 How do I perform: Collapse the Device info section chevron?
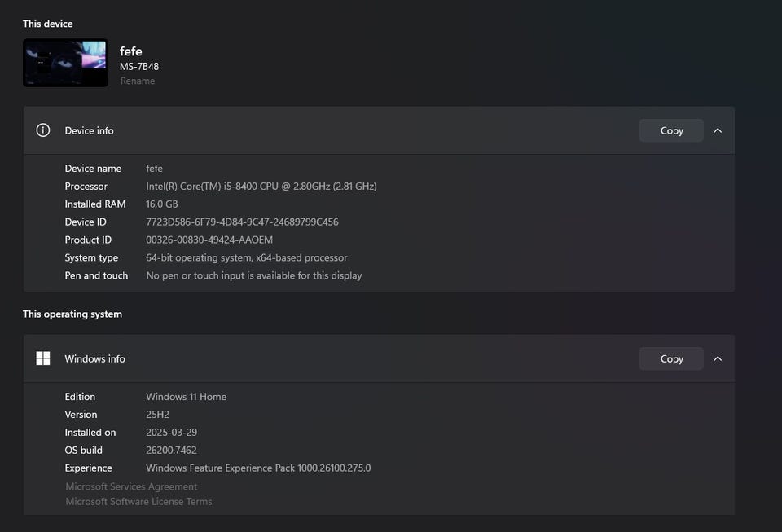tap(718, 130)
